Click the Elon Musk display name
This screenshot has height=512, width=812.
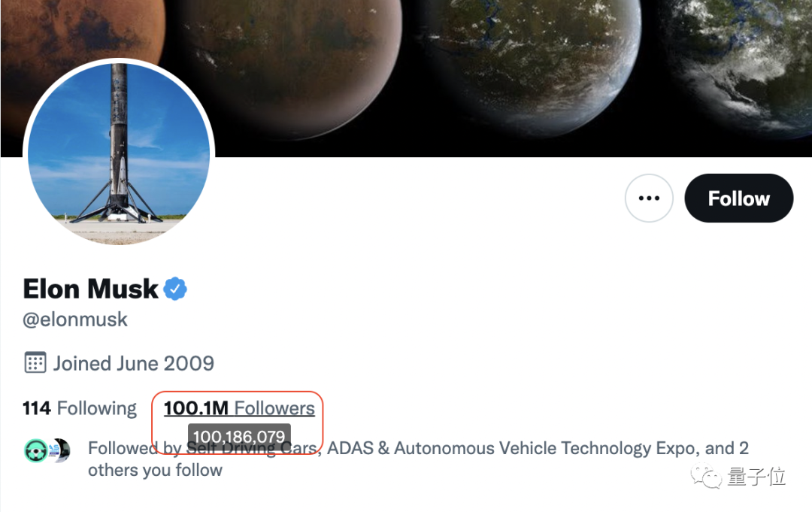[x=90, y=289]
